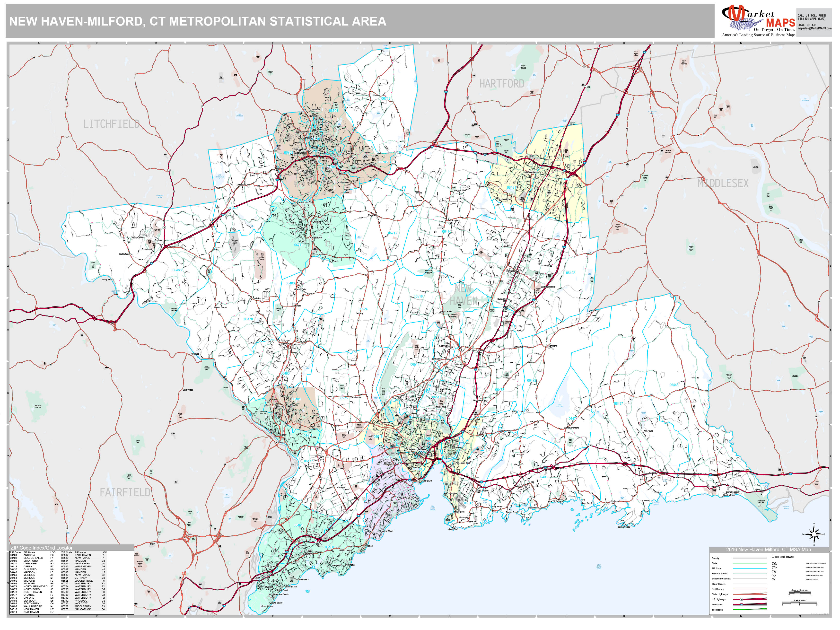Click the 06483 SEYMOUR index row

(32, 601)
